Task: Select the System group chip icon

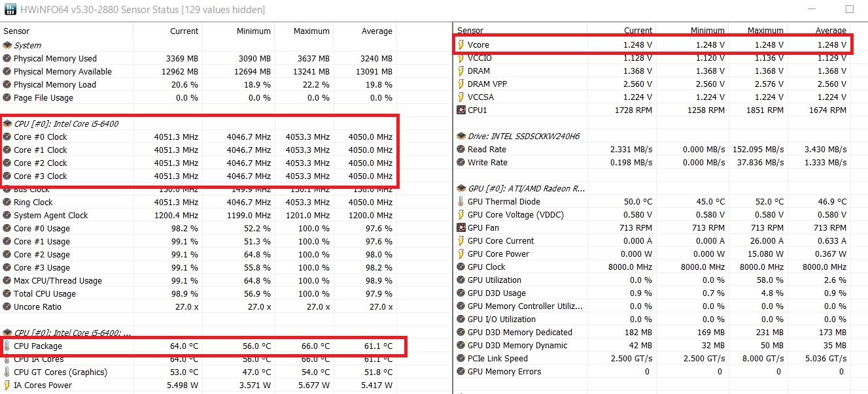Action: (7, 45)
